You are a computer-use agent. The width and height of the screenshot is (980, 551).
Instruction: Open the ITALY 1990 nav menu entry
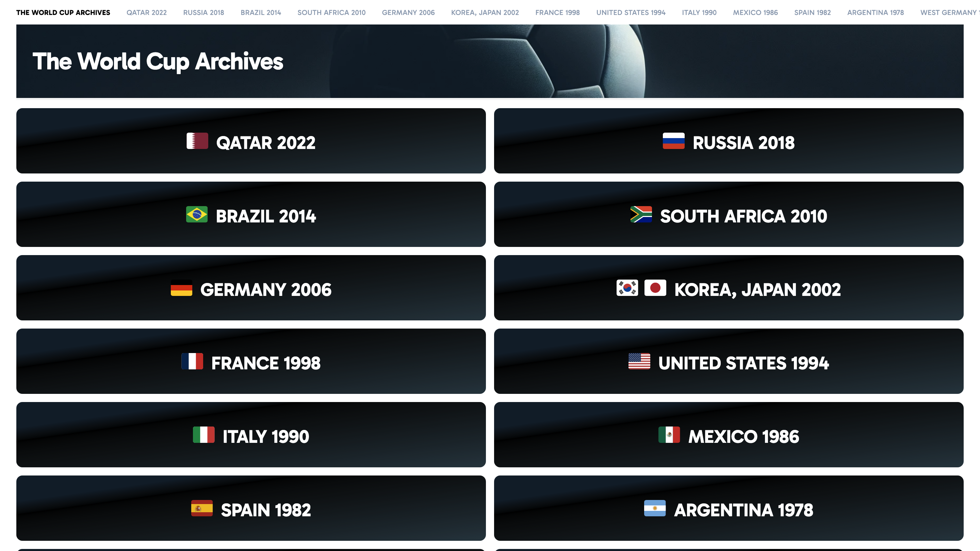tap(699, 12)
